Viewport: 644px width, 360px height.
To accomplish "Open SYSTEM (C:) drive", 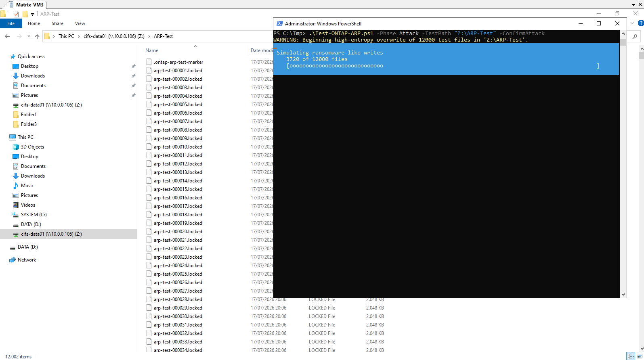I will pyautogui.click(x=34, y=215).
